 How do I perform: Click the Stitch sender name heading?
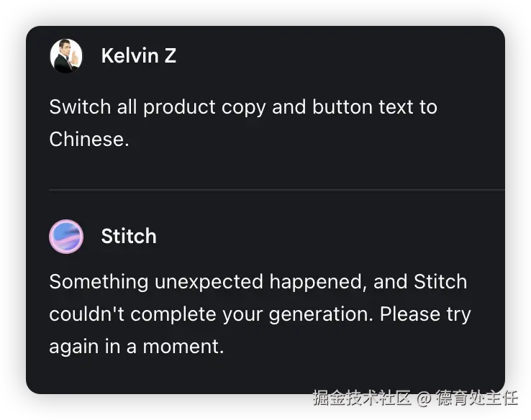coord(129,236)
